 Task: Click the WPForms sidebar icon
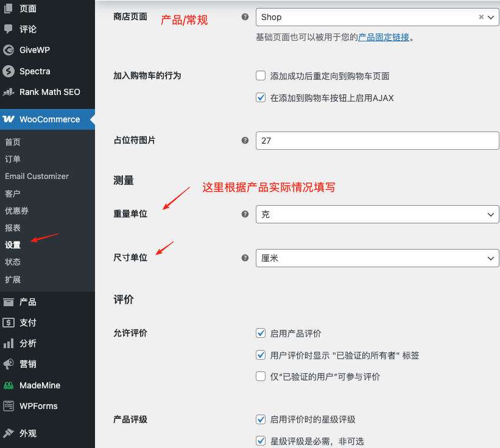[x=9, y=406]
